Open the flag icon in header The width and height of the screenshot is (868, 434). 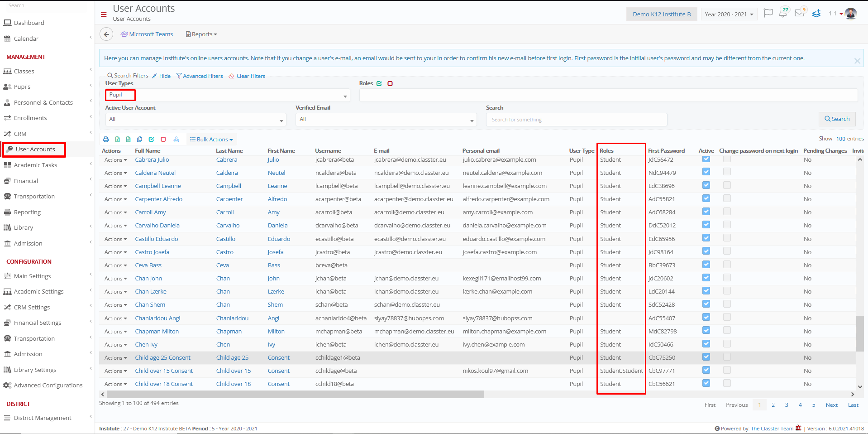(x=768, y=13)
